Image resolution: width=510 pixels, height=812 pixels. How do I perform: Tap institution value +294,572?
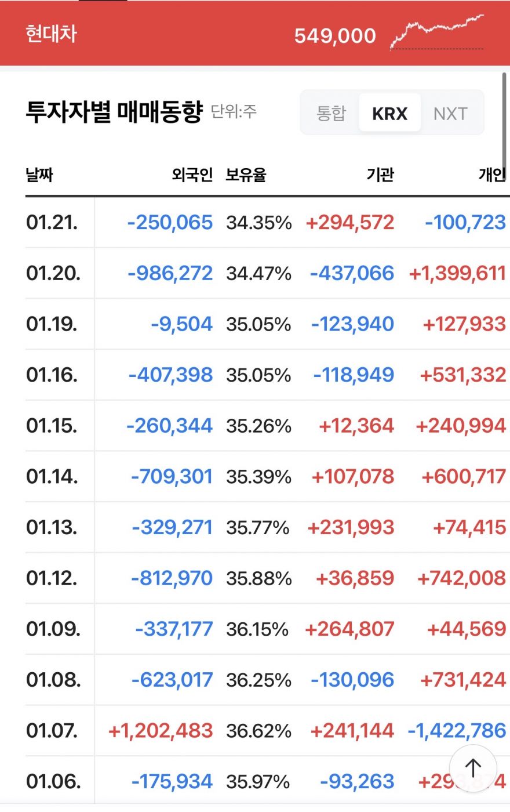click(x=350, y=222)
